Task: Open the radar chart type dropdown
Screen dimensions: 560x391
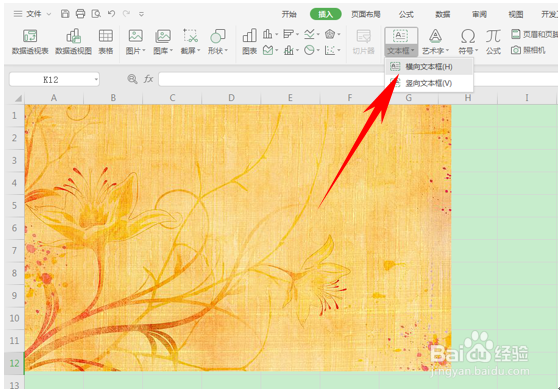Action: click(x=332, y=34)
